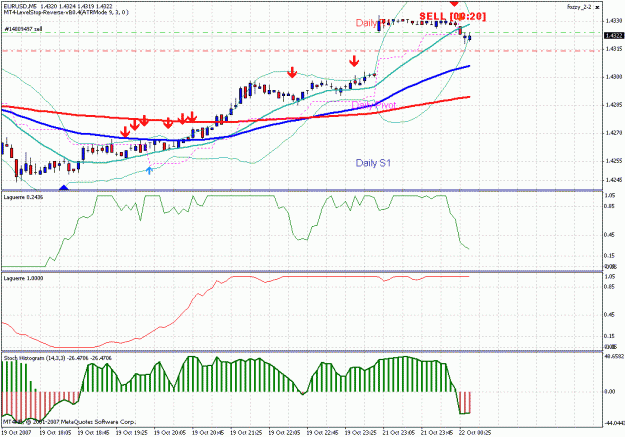Click the 1.4270 price axis label
The image size is (625, 437).
click(613, 133)
